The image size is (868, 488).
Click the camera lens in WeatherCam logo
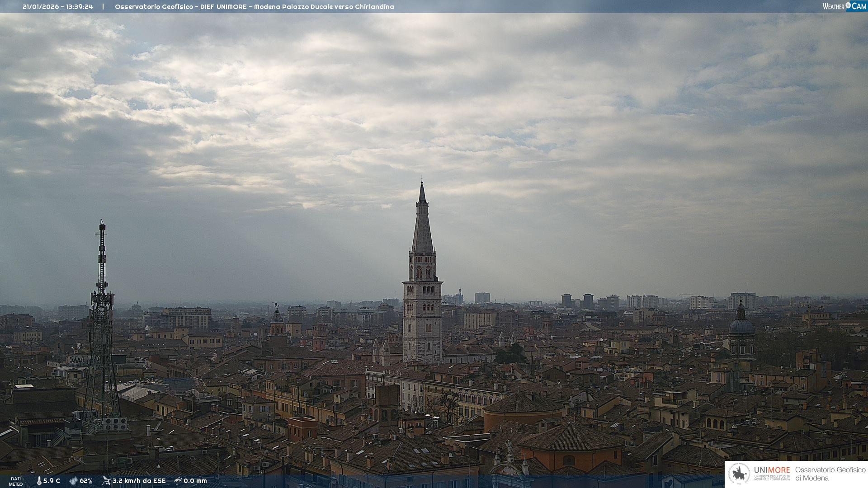[848, 5]
